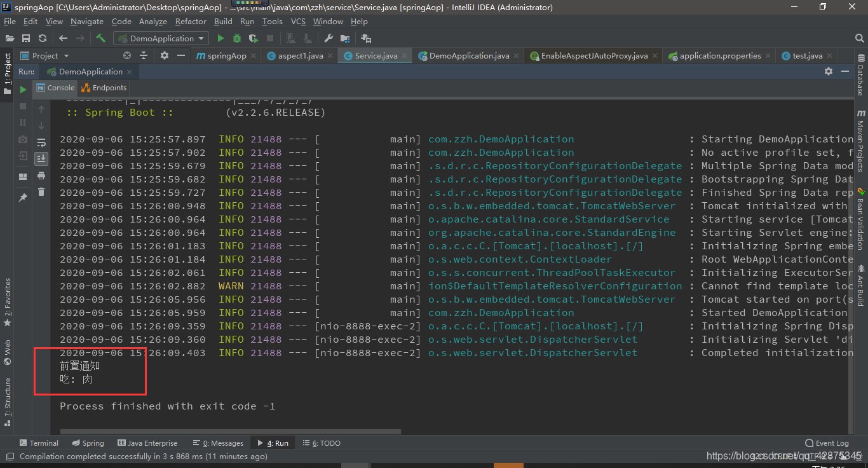The image size is (868, 468).
Task: Clear console with the trash icon
Action: click(x=41, y=191)
